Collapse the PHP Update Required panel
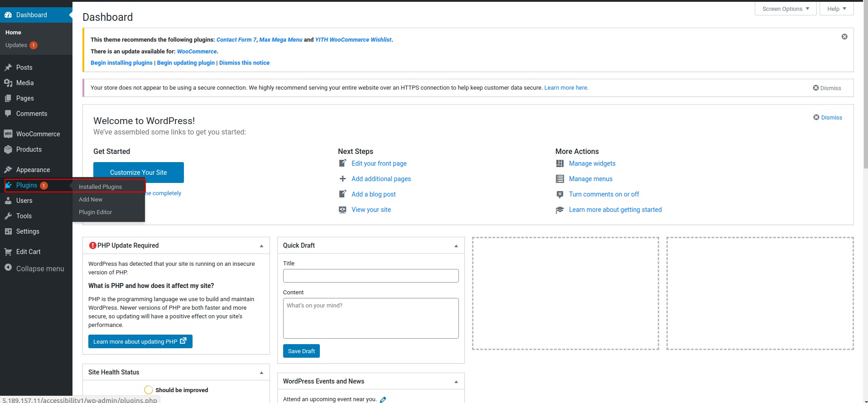 261,246
